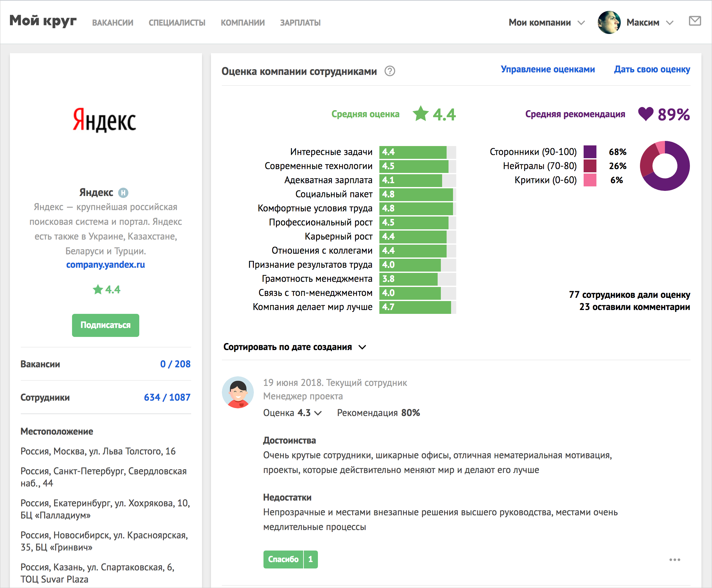Click the Мой круг site logo

[x=43, y=21]
